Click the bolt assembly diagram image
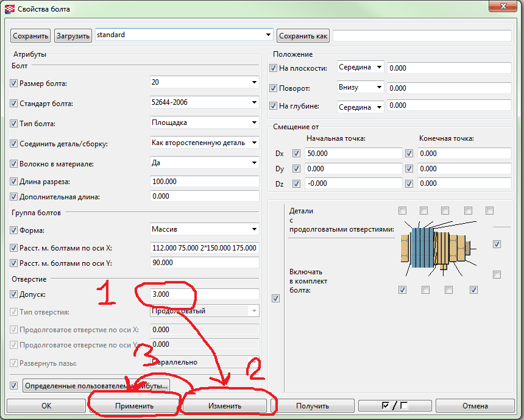 point(437,247)
